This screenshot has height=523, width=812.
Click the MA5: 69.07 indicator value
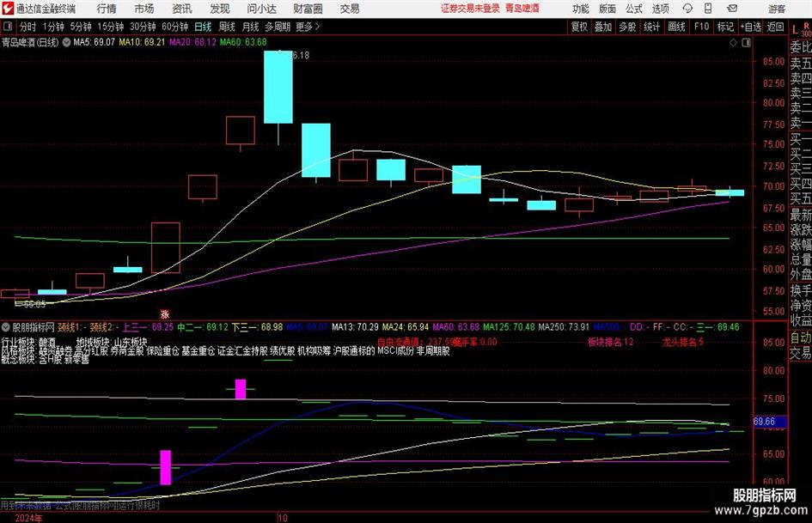tap(95, 42)
